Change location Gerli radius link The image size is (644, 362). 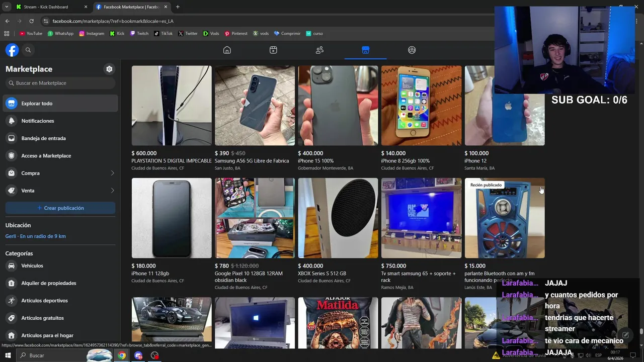pos(35,236)
